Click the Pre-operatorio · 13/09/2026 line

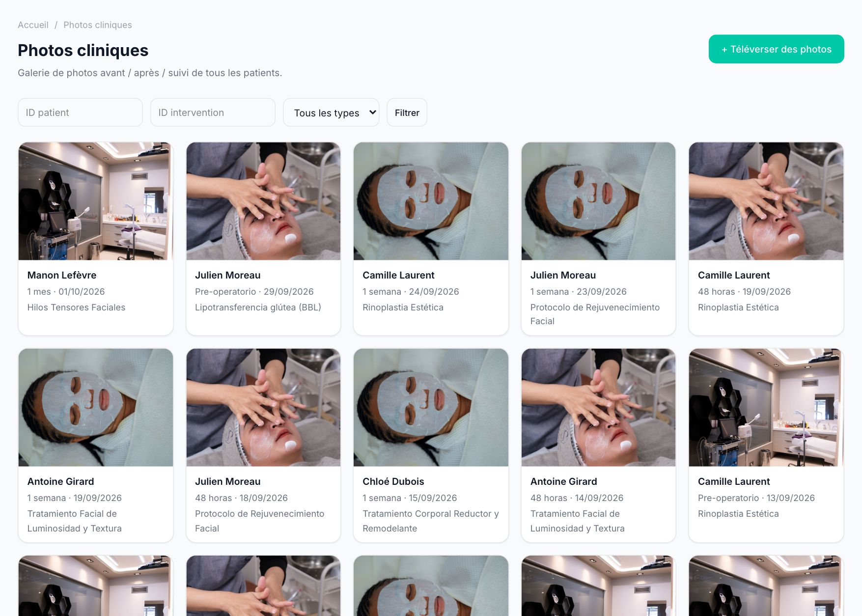point(756,498)
